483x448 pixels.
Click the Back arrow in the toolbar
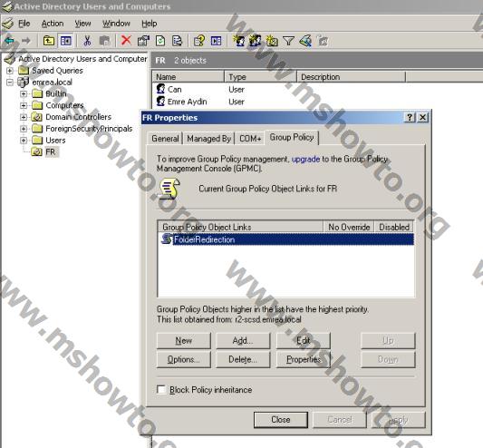(10, 41)
